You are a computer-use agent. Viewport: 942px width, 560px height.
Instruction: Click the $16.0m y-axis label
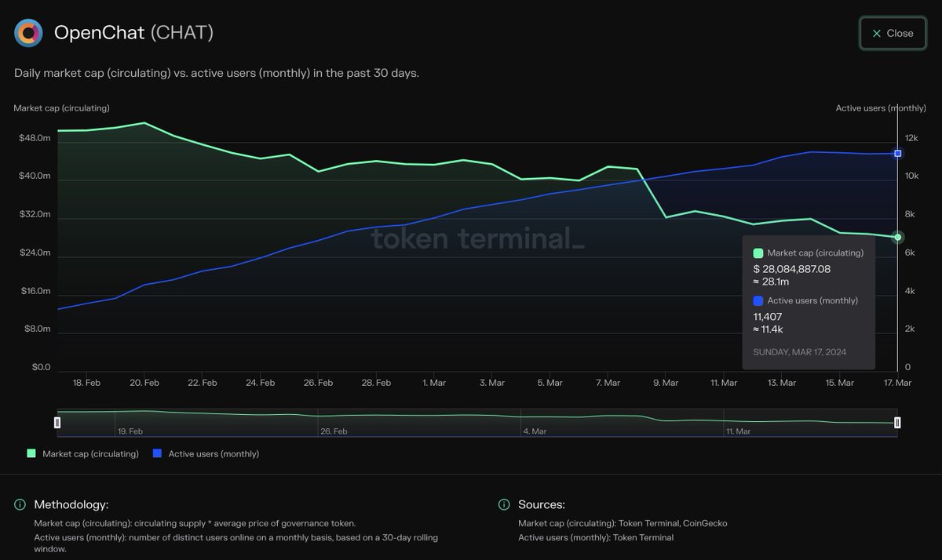(35, 291)
